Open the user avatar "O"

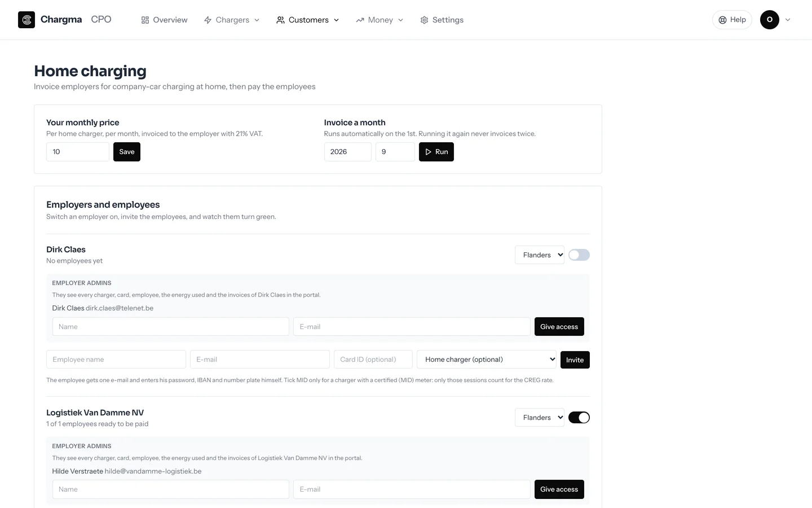coord(770,20)
